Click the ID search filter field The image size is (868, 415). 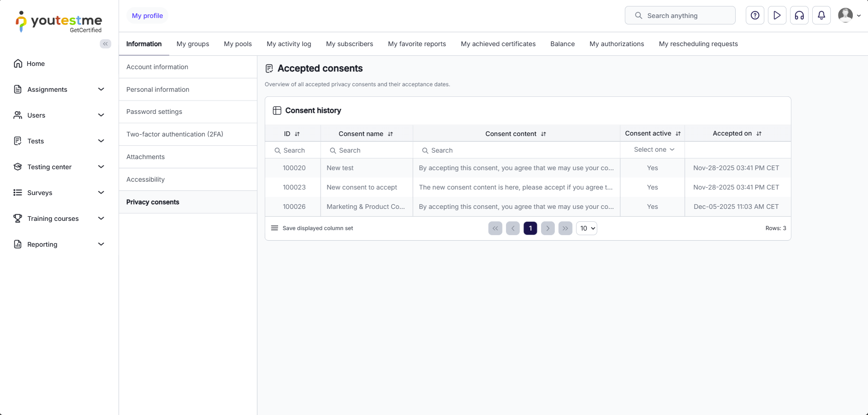(x=293, y=150)
